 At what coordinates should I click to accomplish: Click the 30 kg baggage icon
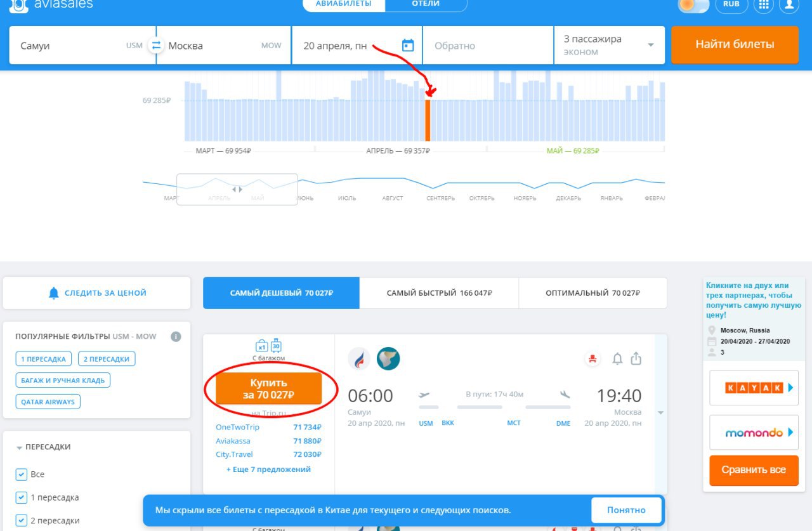coord(276,346)
